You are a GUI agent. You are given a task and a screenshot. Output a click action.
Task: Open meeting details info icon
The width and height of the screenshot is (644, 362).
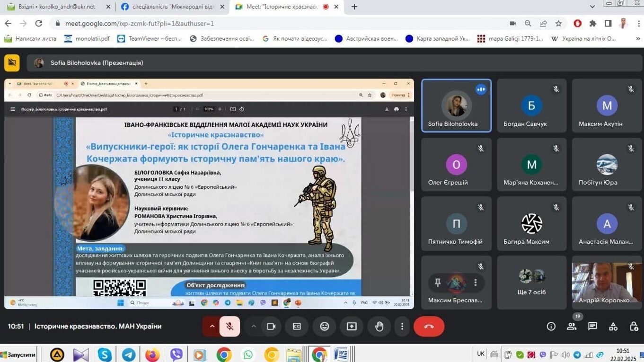click(551, 327)
